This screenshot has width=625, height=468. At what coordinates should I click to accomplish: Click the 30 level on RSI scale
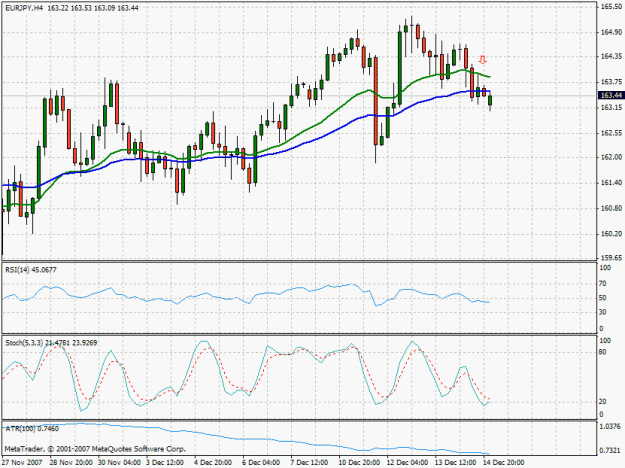coord(603,312)
